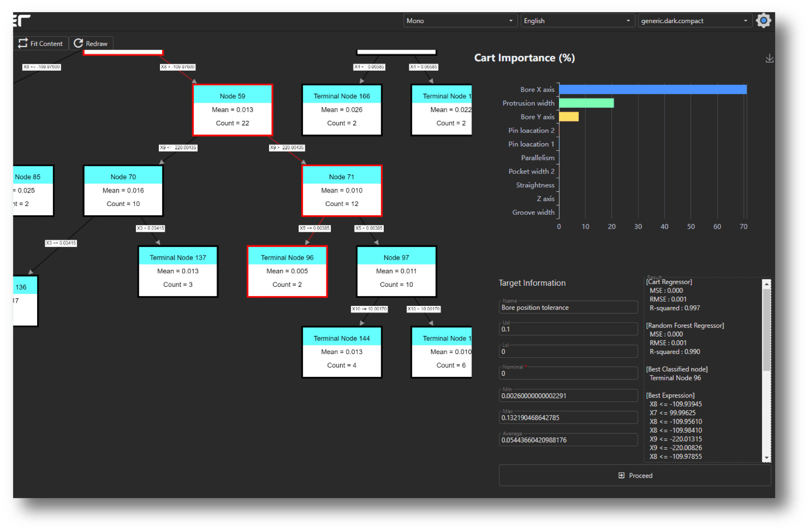Click Node 71 box
Image resolution: width=810 pixels, height=532 pixels.
[342, 190]
